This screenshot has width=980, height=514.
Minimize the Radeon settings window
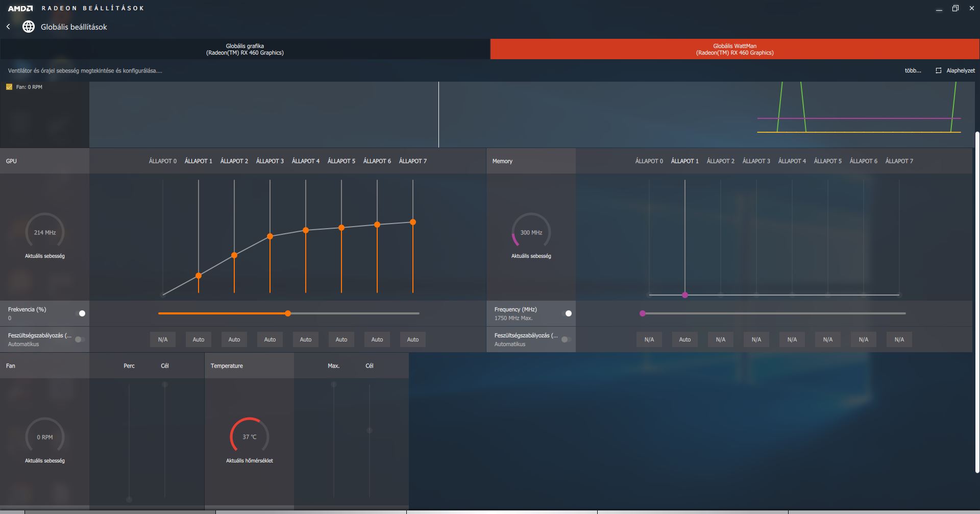point(939,8)
